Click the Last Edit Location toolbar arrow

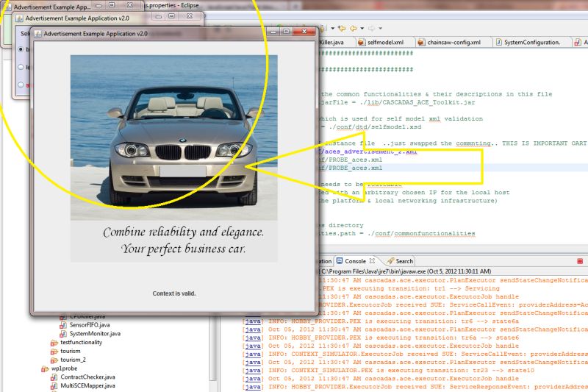[x=342, y=28]
